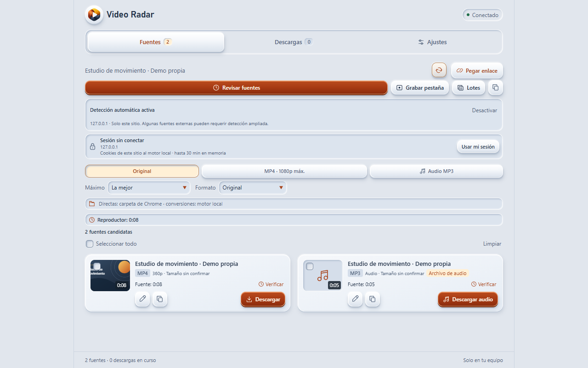Image resolution: width=588 pixels, height=368 pixels.
Task: Click the 'Archivo de audio' tag
Action: pyautogui.click(x=447, y=273)
